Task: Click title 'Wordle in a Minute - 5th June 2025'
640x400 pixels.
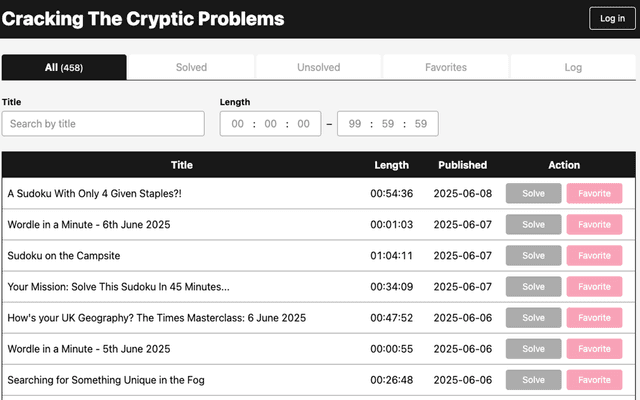Action: point(89,349)
